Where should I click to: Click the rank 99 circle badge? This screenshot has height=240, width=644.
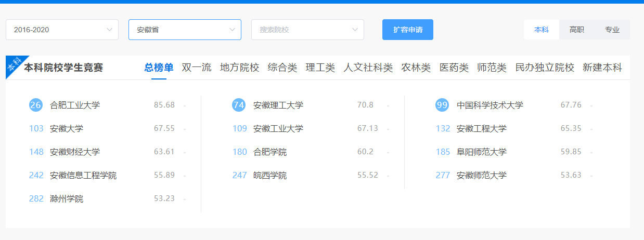click(442, 105)
